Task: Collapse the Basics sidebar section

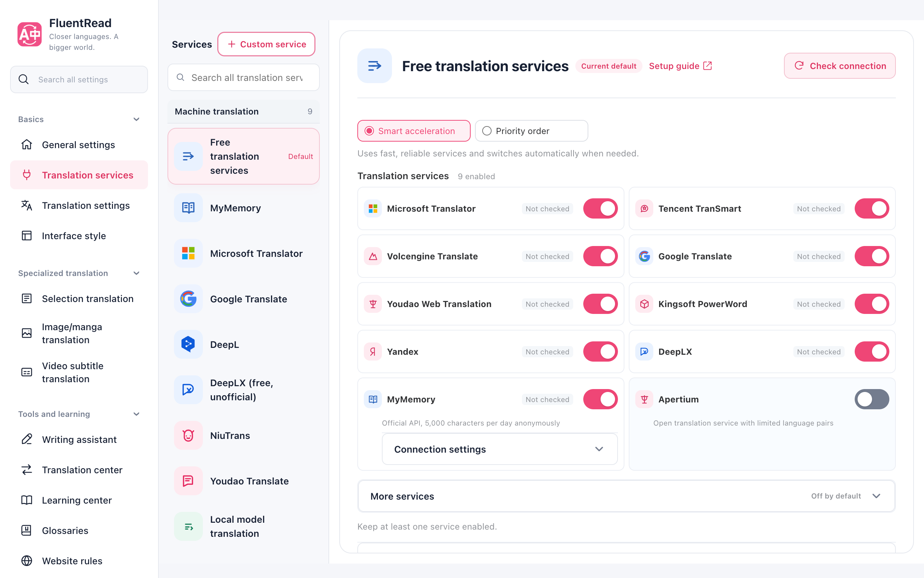Action: pyautogui.click(x=79, y=119)
